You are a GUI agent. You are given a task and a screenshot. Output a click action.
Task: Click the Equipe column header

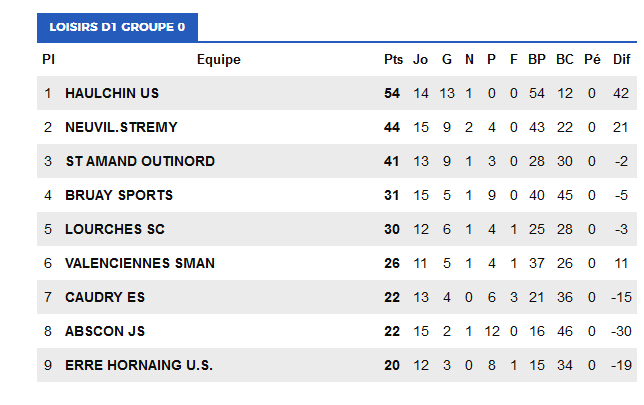pos(218,60)
